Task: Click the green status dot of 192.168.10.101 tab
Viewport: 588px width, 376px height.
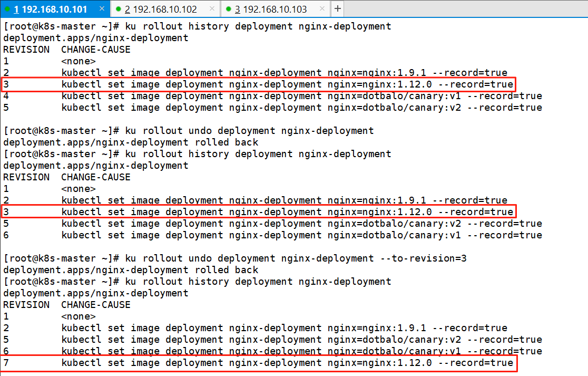Action: (x=7, y=9)
